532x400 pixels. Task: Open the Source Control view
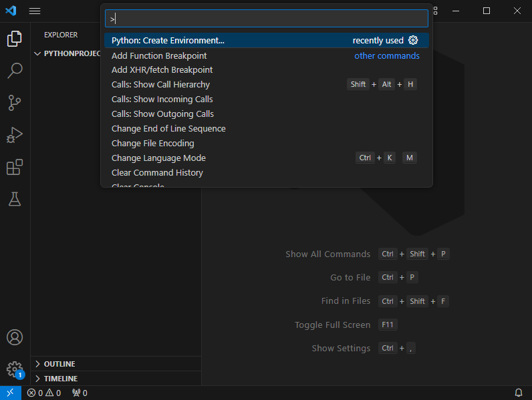pos(15,102)
